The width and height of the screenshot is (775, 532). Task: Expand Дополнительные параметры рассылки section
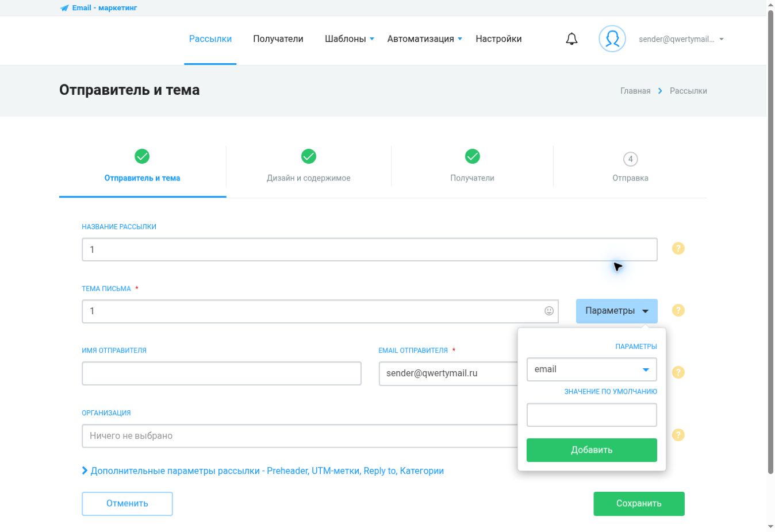(263, 471)
